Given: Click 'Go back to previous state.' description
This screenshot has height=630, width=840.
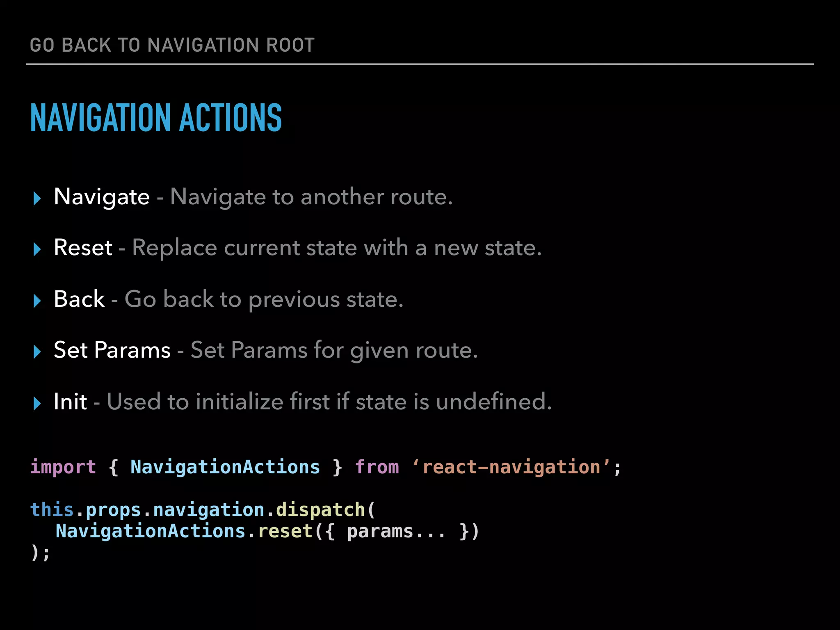Looking at the screenshot, I should coord(264,300).
